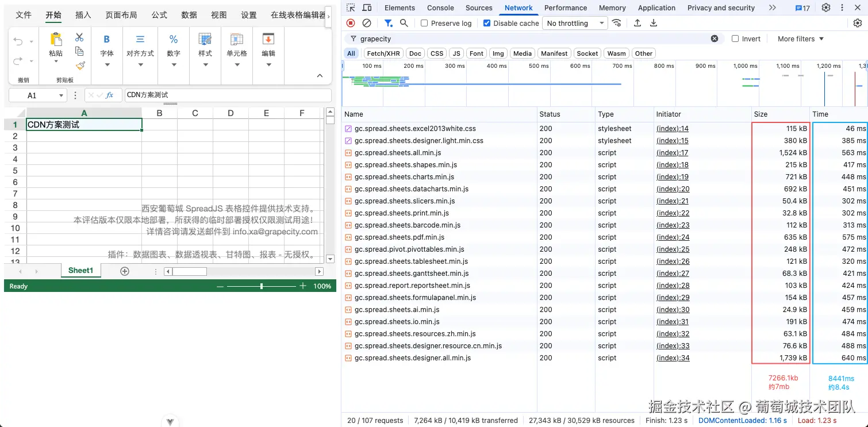
Task: Sort by the Status column header
Action: [566, 114]
